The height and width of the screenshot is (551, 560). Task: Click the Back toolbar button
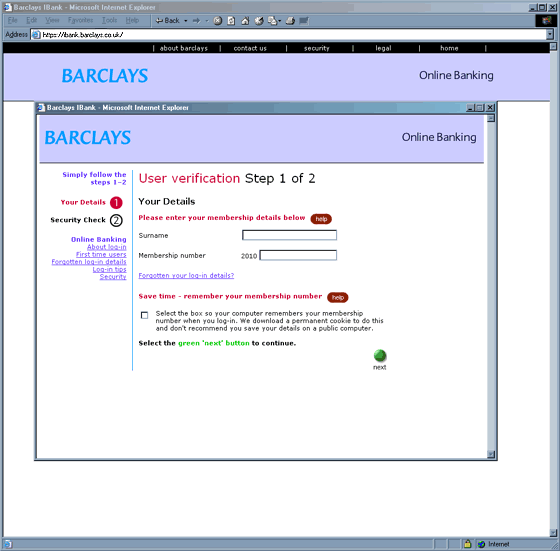[168, 21]
